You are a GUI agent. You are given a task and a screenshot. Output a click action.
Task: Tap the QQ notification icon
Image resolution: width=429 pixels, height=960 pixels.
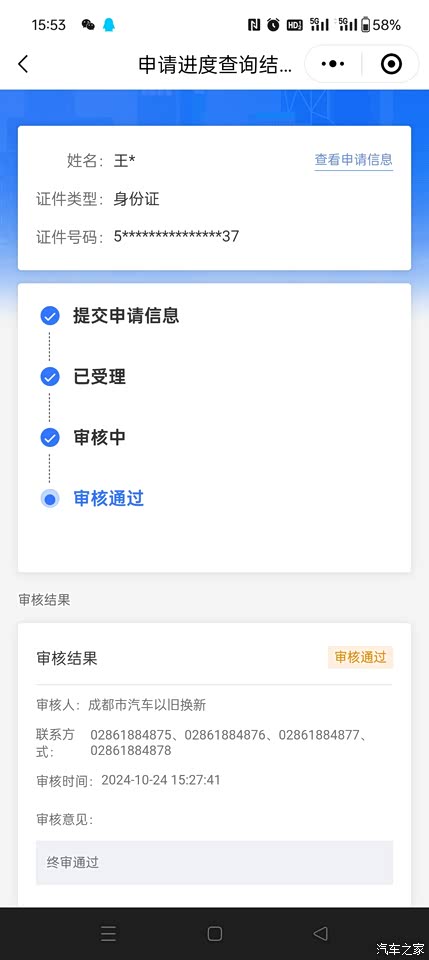tap(108, 25)
